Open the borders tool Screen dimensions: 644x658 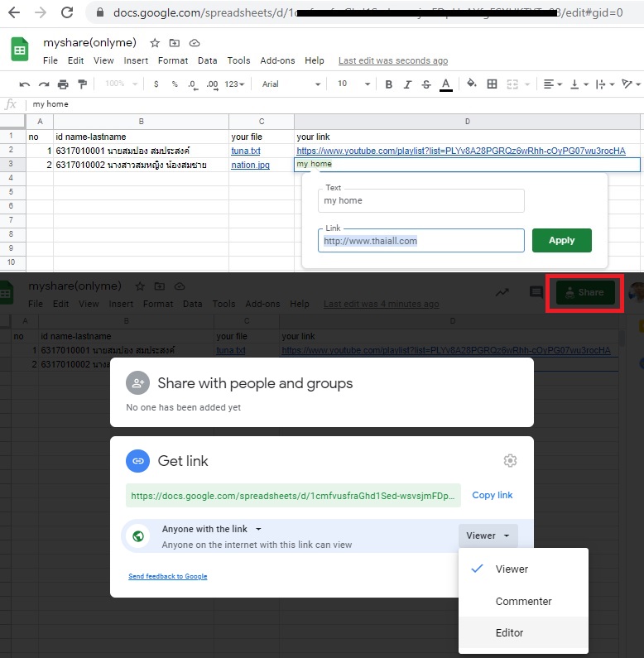pyautogui.click(x=492, y=84)
